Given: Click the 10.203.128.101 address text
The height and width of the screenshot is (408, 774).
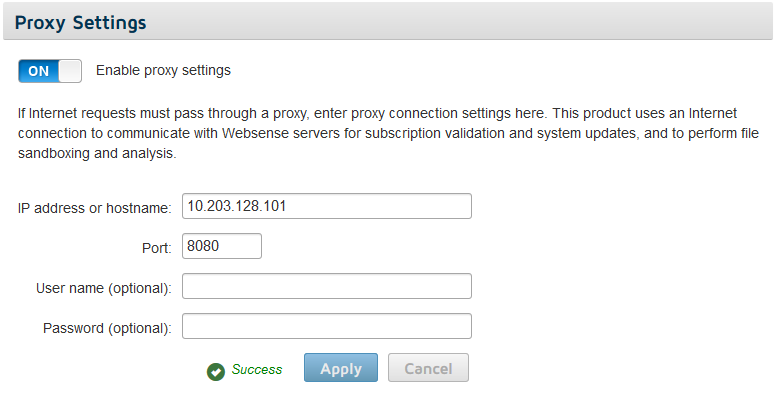Looking at the screenshot, I should [237, 206].
